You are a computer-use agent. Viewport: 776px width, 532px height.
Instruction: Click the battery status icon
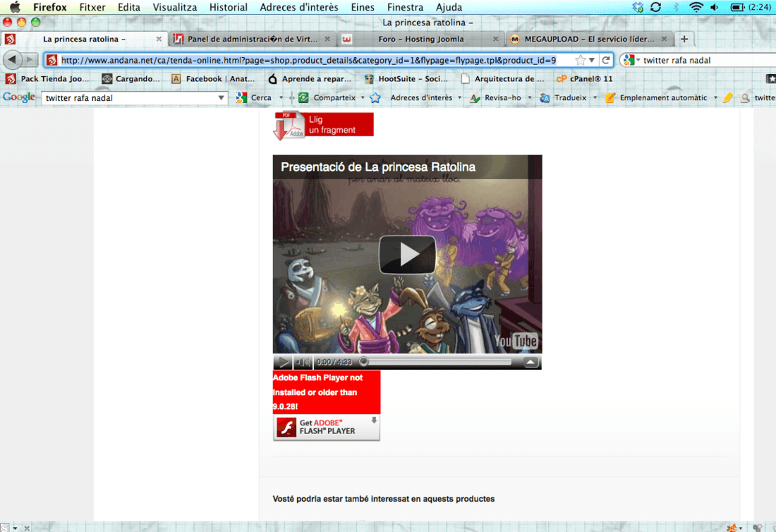tap(737, 7)
